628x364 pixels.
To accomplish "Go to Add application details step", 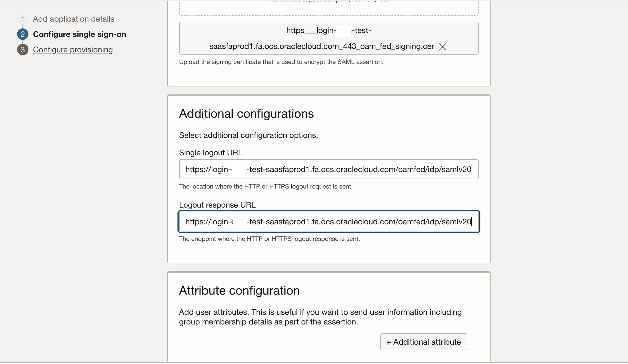I will 73,19.
